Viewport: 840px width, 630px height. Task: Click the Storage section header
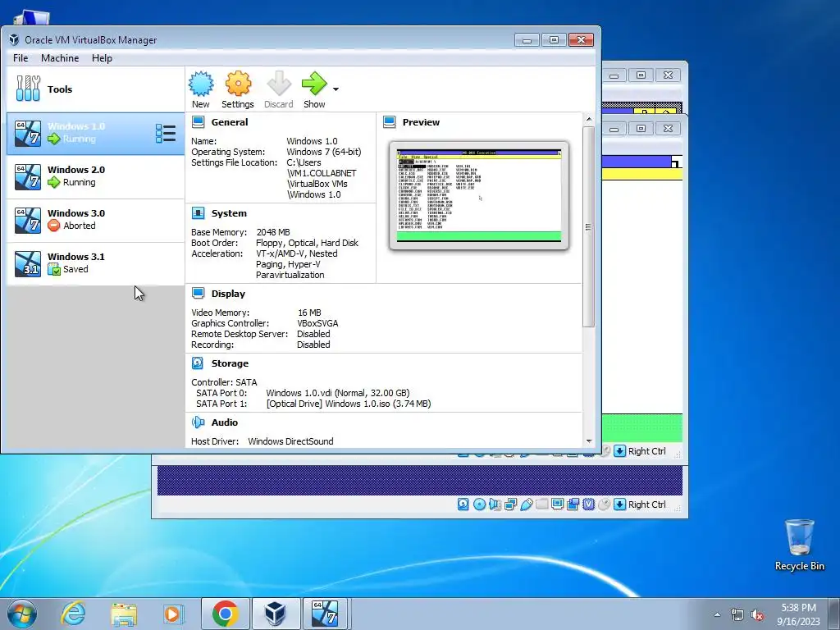[x=230, y=363]
